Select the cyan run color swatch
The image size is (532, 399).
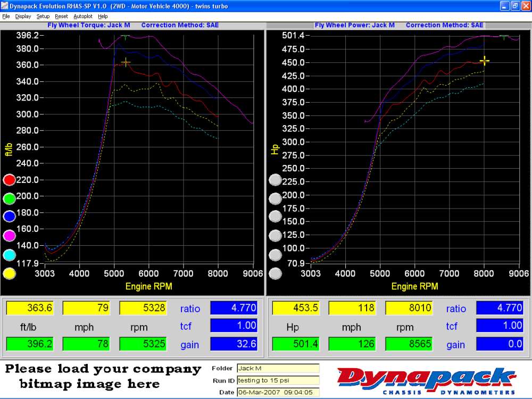[9, 255]
